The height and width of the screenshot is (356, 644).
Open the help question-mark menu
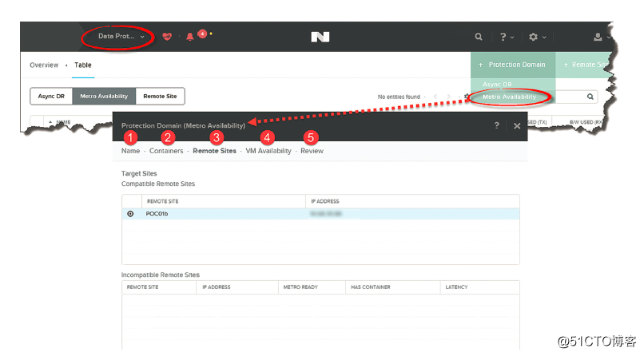pyautogui.click(x=507, y=37)
